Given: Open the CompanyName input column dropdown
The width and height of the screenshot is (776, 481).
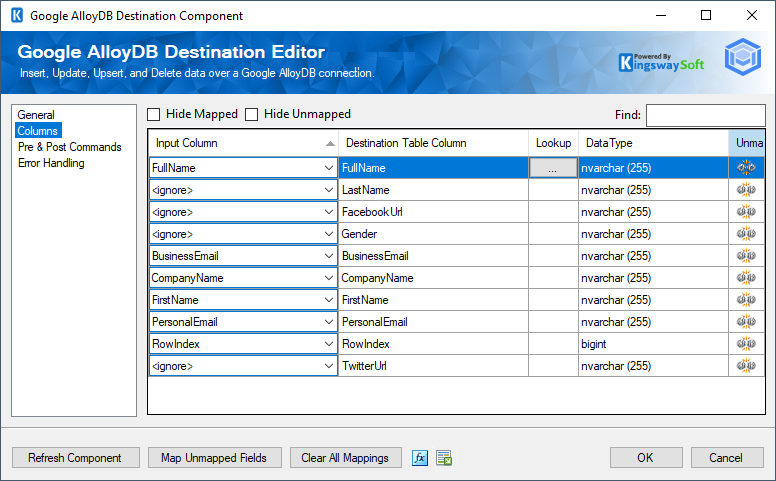Looking at the screenshot, I should pyautogui.click(x=329, y=278).
